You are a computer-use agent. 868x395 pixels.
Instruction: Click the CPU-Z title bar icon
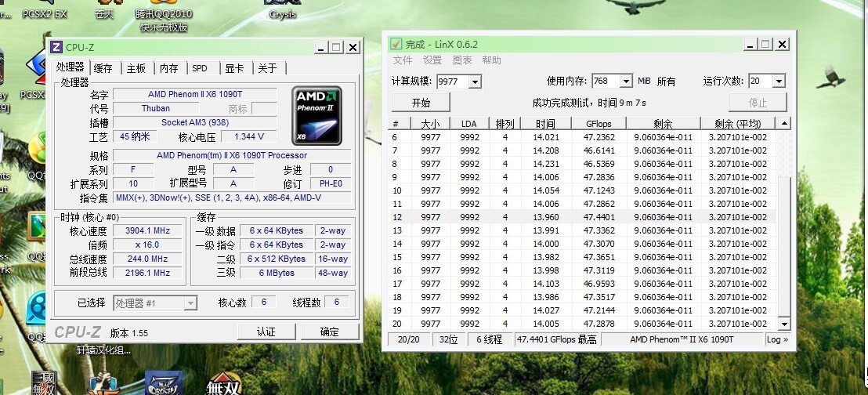(x=56, y=48)
